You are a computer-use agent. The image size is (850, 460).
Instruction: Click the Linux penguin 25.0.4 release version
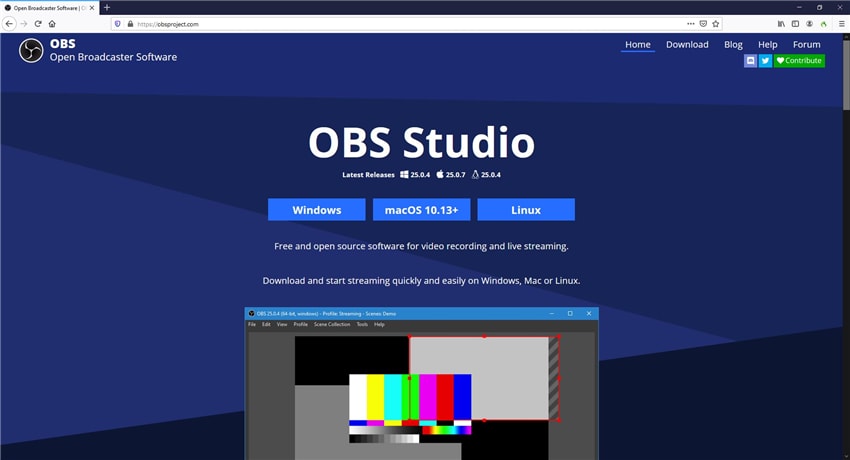pyautogui.click(x=486, y=174)
